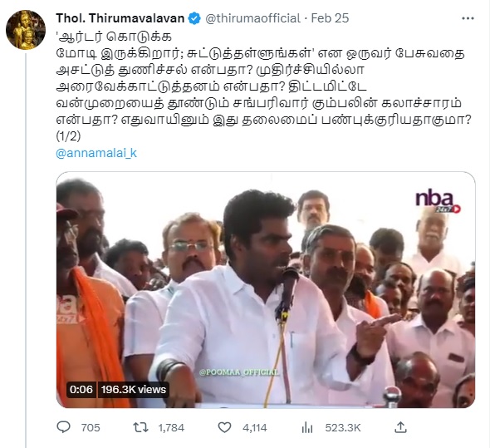Open the 523.3K impressions count
The width and height of the screenshot is (490, 448).
(x=343, y=428)
